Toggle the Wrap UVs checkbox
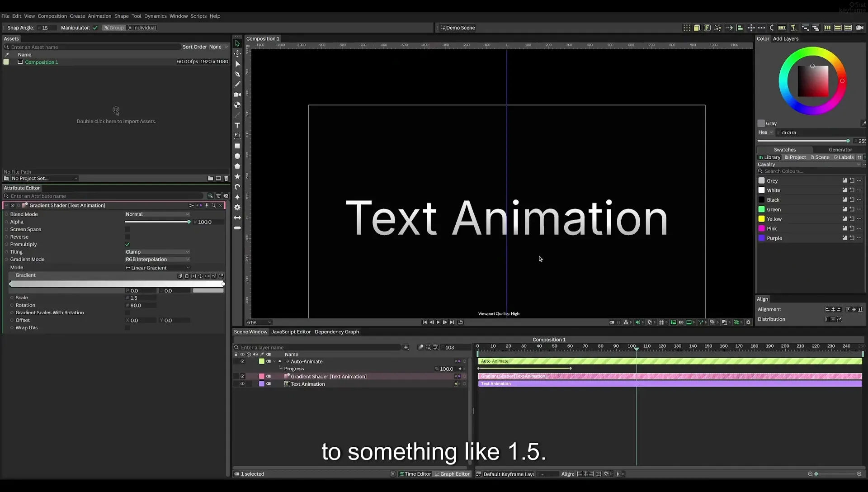 (x=127, y=328)
